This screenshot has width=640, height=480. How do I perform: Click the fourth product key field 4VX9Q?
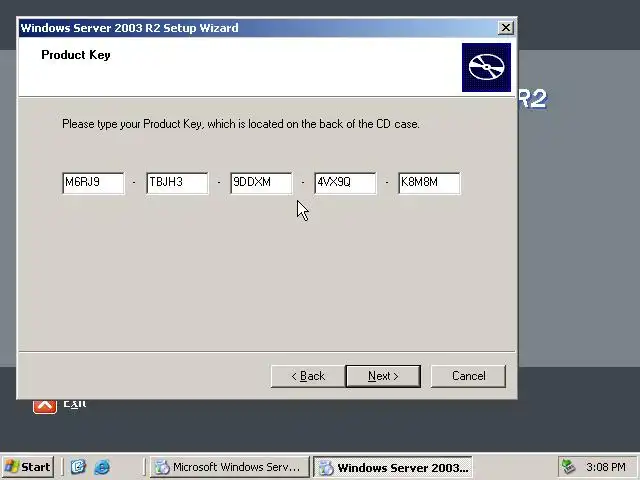[x=345, y=183]
